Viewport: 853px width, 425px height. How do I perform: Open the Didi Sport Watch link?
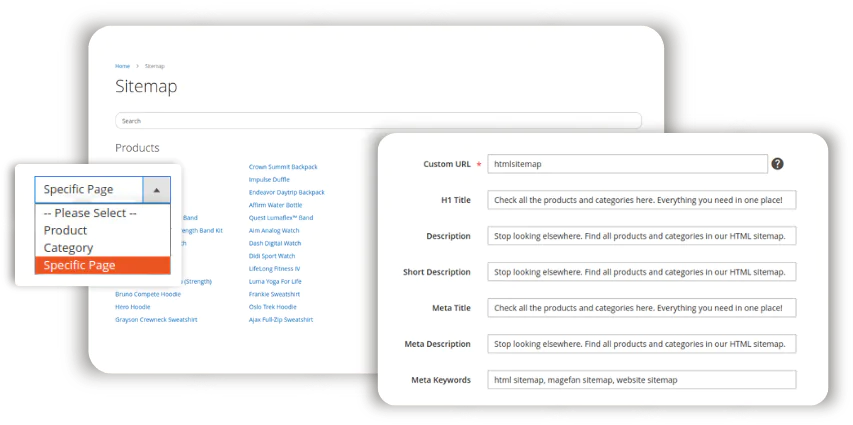point(272,256)
